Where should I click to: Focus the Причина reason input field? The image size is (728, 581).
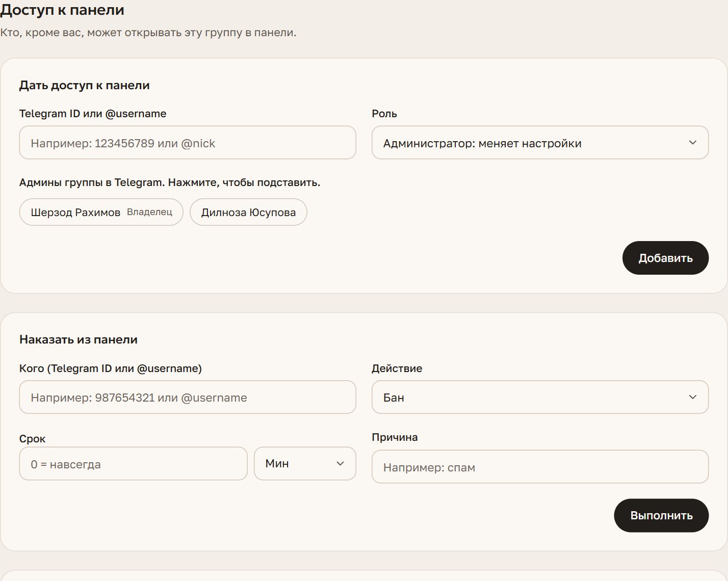[x=540, y=467]
